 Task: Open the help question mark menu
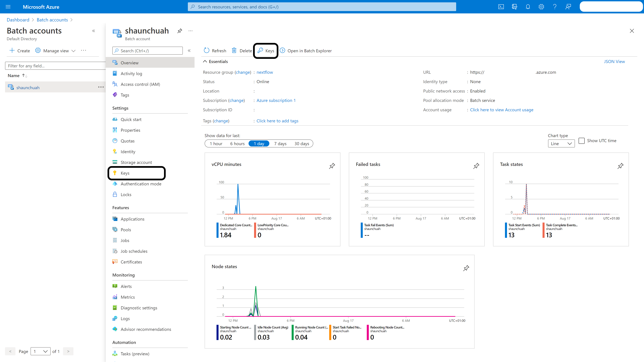point(555,7)
